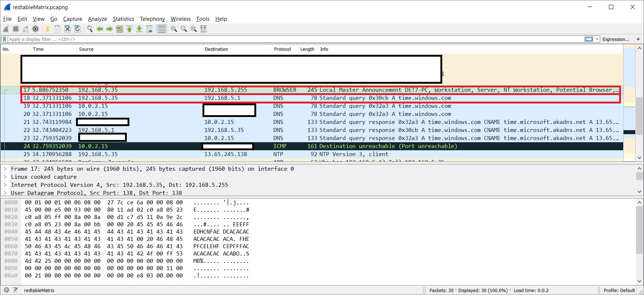644x295 pixels.
Task: Reload this capture file
Action: [x=77, y=29]
